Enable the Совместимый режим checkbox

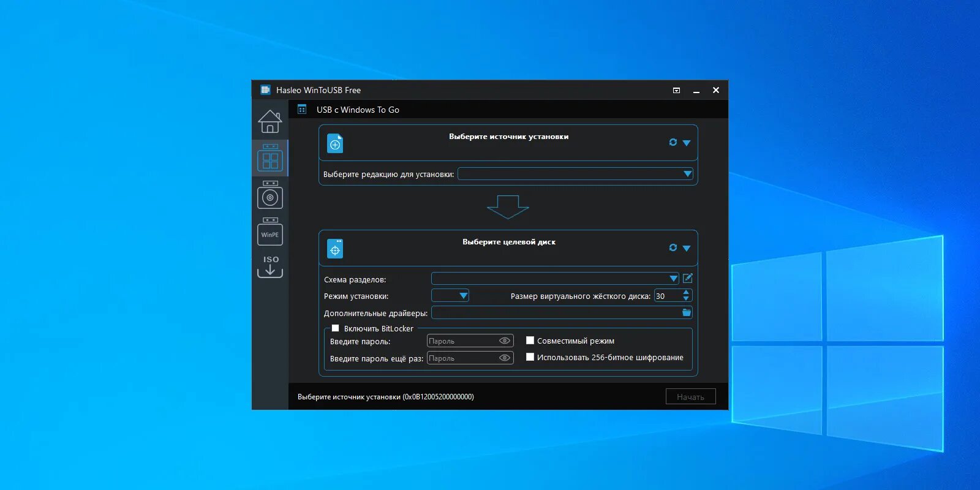click(530, 341)
